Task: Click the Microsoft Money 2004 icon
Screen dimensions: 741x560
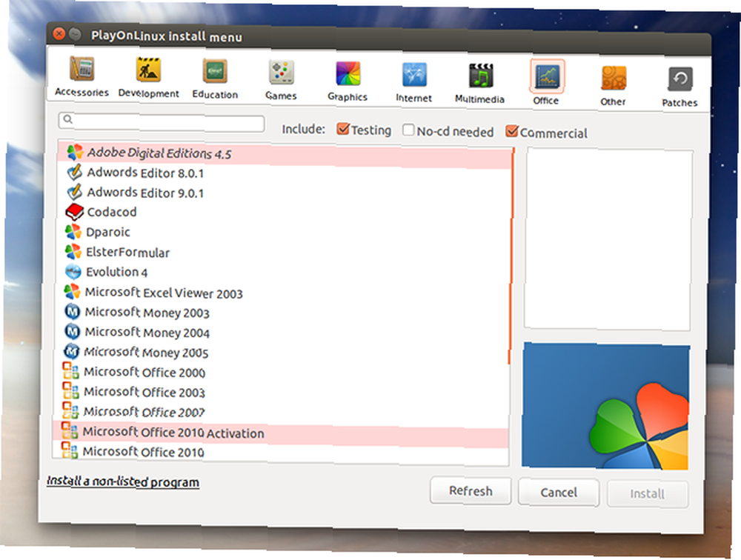Action: 73,331
